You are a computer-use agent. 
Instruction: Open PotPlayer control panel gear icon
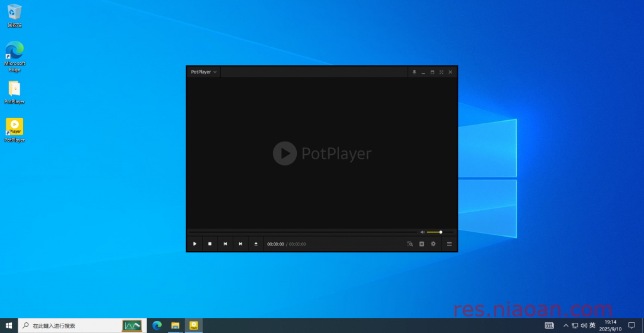[433, 244]
